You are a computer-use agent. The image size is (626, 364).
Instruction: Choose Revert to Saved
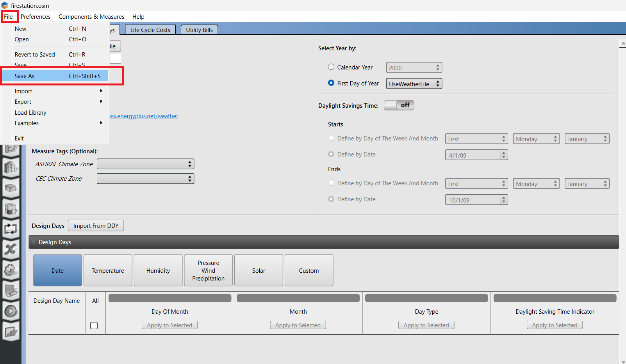tap(55, 55)
